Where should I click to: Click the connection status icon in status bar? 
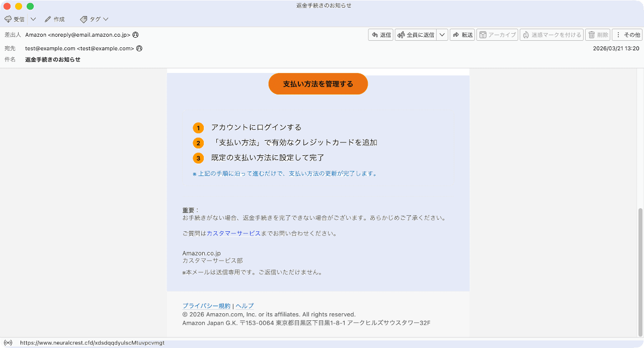point(8,343)
